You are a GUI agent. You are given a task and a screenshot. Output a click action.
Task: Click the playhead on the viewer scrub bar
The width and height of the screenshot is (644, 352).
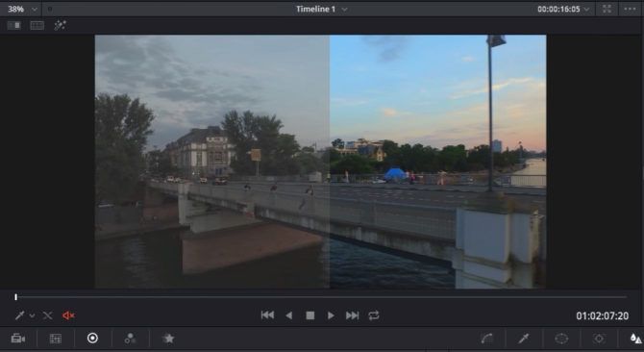[x=15, y=296]
